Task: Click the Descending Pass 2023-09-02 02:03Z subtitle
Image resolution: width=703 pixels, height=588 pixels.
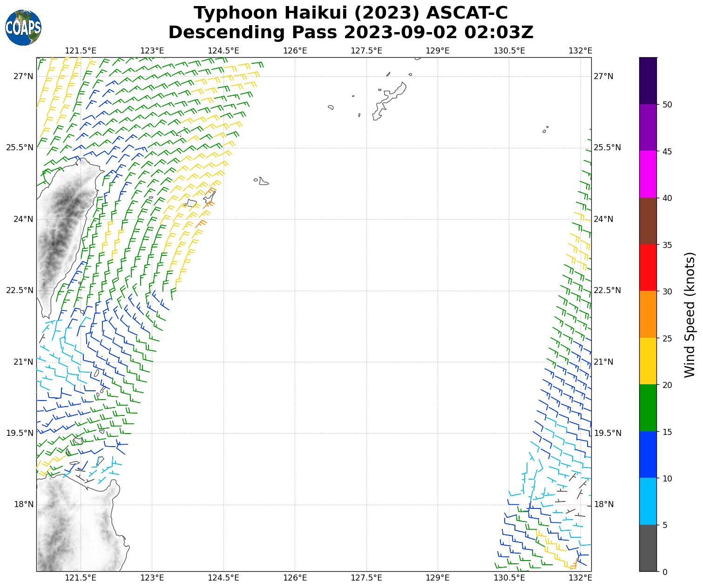Action: [351, 33]
